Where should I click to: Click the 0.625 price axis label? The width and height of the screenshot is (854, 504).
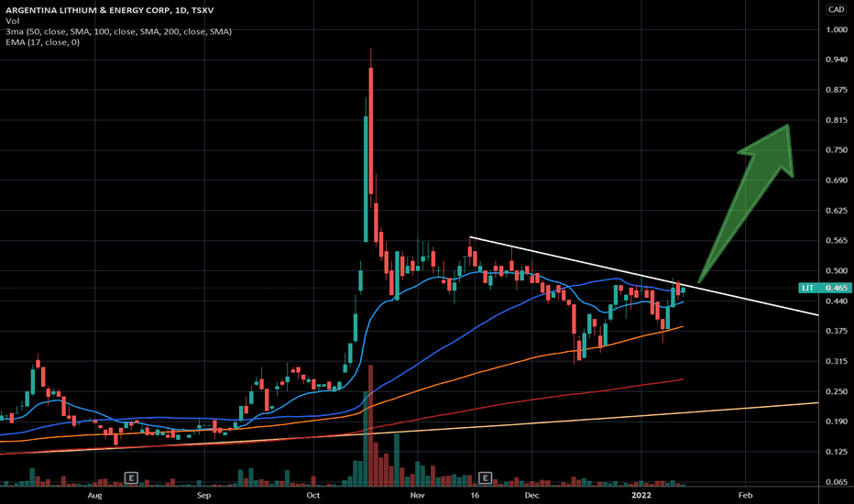pos(837,211)
